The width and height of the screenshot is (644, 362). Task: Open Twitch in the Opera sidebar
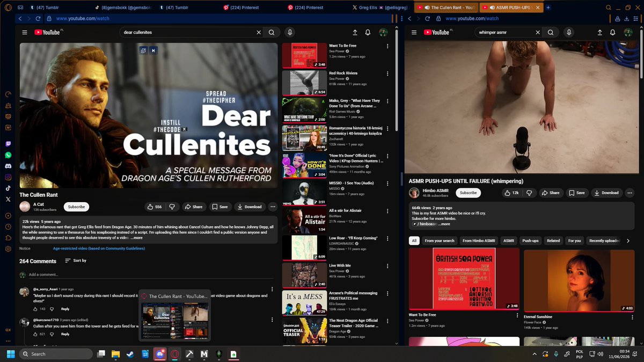point(8,144)
